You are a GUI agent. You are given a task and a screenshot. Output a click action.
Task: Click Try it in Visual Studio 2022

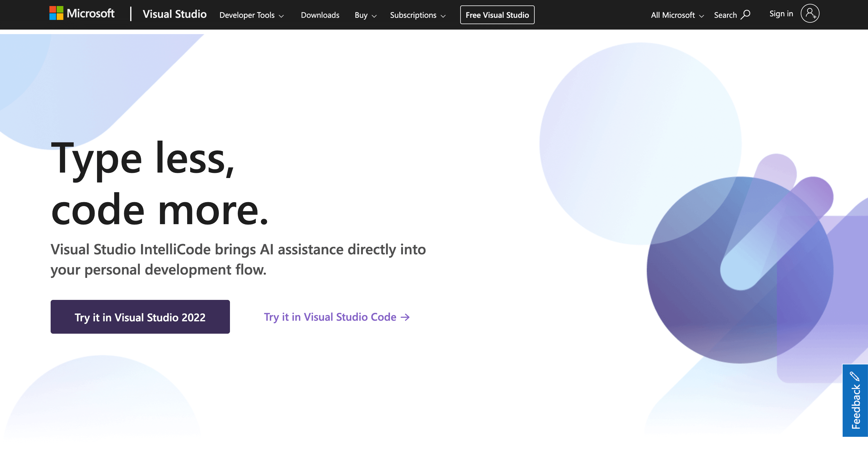pyautogui.click(x=140, y=317)
